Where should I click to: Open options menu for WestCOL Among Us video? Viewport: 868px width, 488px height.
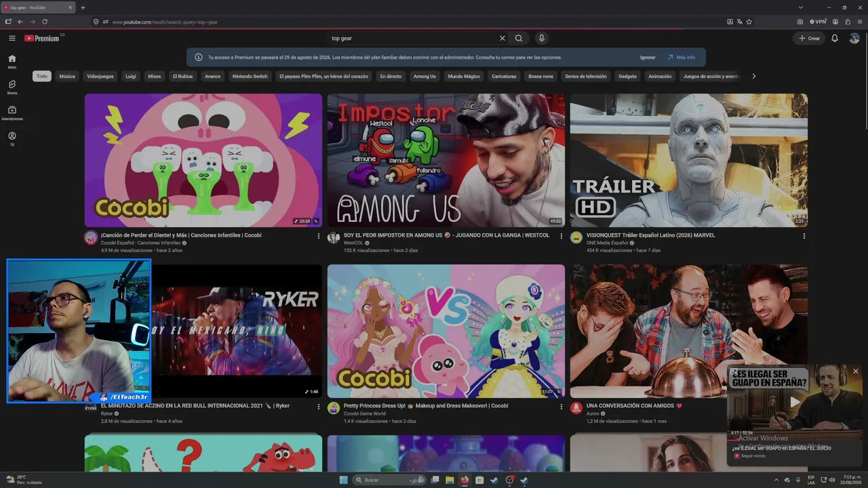coord(561,236)
